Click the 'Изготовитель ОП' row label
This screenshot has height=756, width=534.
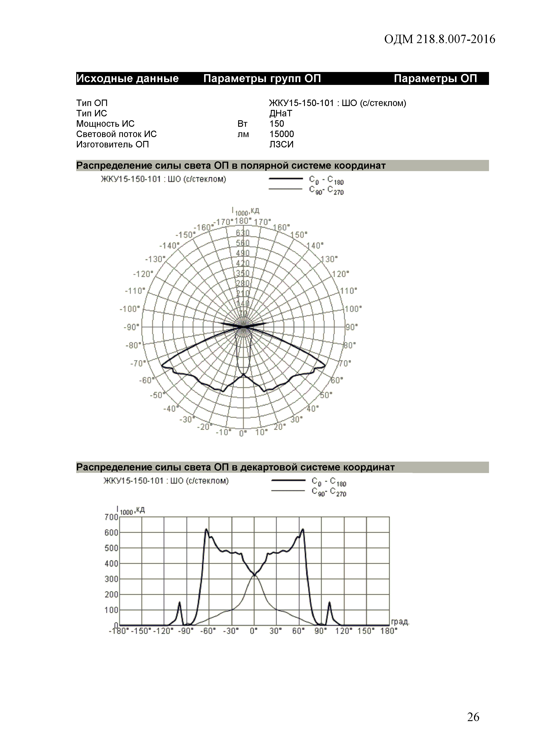113,144
